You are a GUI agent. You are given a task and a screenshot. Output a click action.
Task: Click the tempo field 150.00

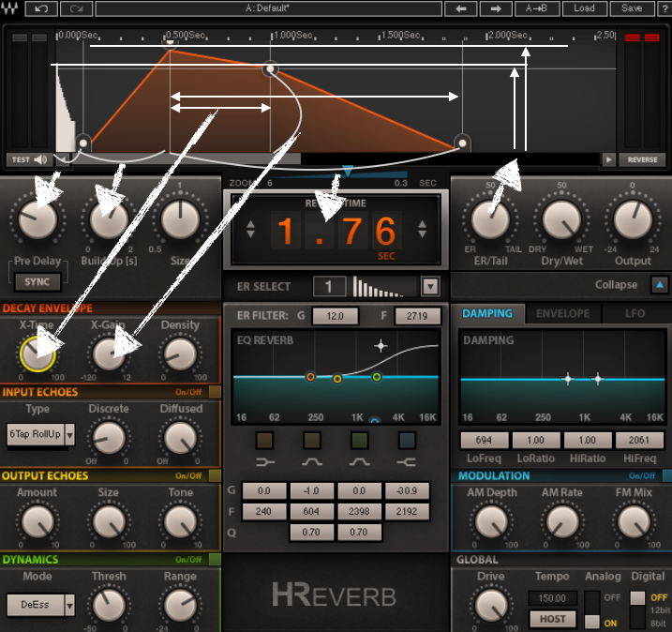click(x=552, y=598)
